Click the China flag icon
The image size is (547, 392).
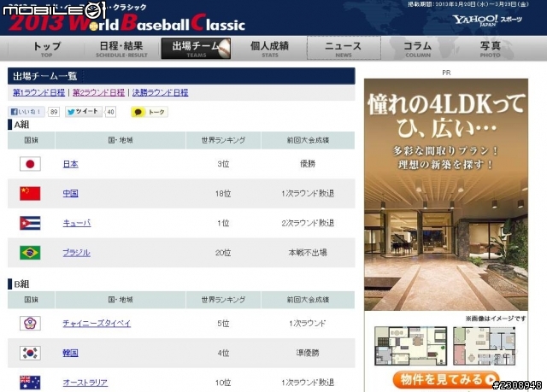30,193
